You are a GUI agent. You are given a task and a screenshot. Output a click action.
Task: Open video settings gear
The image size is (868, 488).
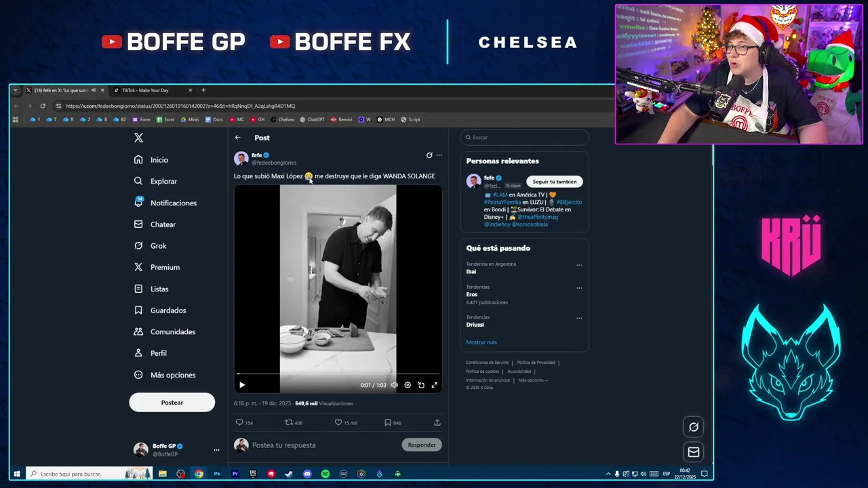tap(408, 385)
